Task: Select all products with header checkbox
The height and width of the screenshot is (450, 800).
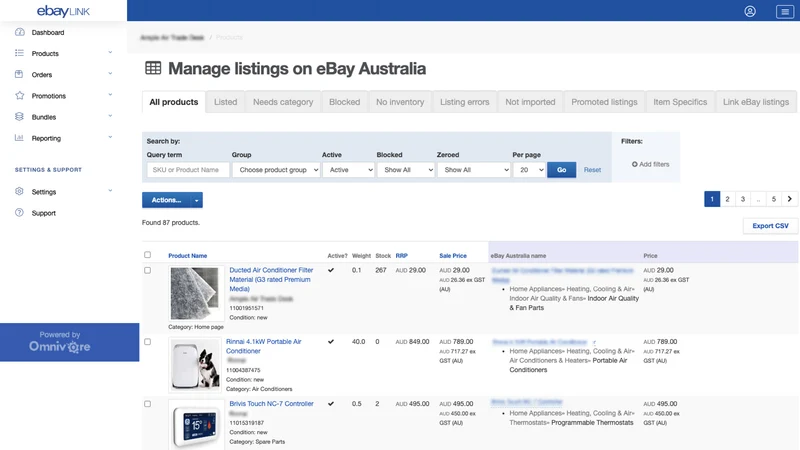Action: [x=147, y=255]
